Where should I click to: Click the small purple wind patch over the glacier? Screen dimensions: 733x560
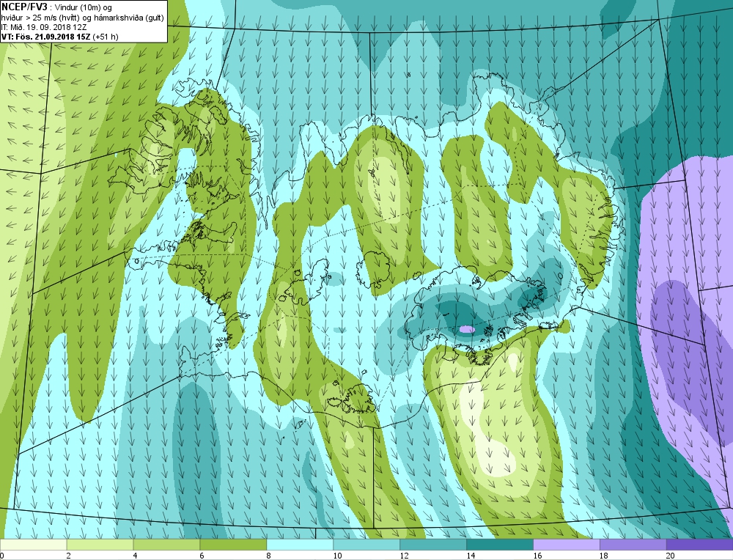click(x=467, y=330)
